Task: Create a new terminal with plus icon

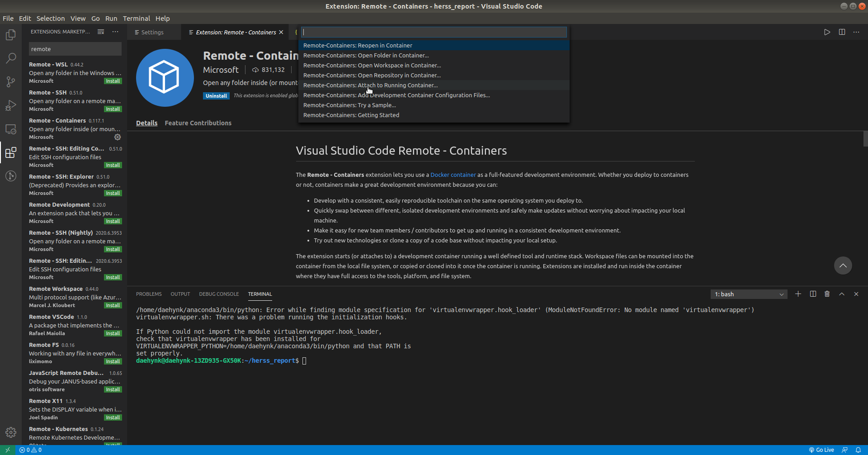Action: 798,294
